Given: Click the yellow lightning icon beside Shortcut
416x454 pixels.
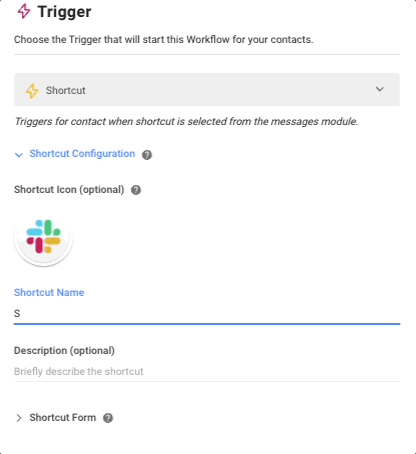Looking at the screenshot, I should [x=32, y=91].
